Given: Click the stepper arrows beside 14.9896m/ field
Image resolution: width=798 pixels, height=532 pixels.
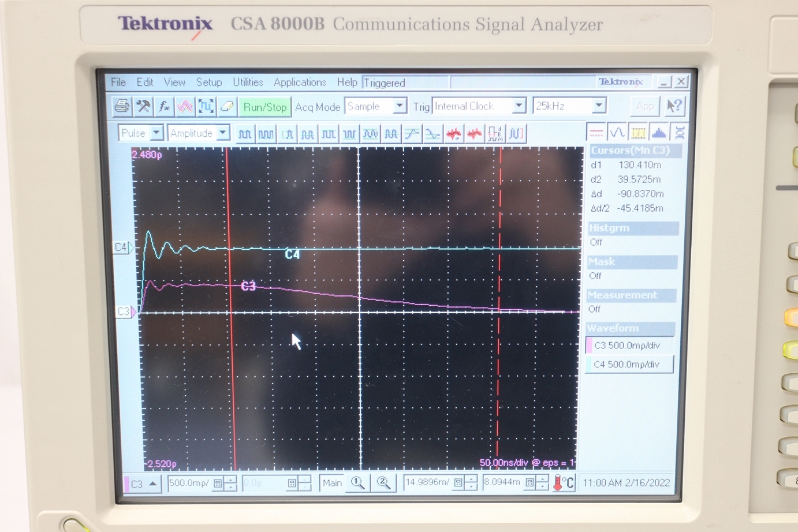Looking at the screenshot, I should tap(470, 482).
